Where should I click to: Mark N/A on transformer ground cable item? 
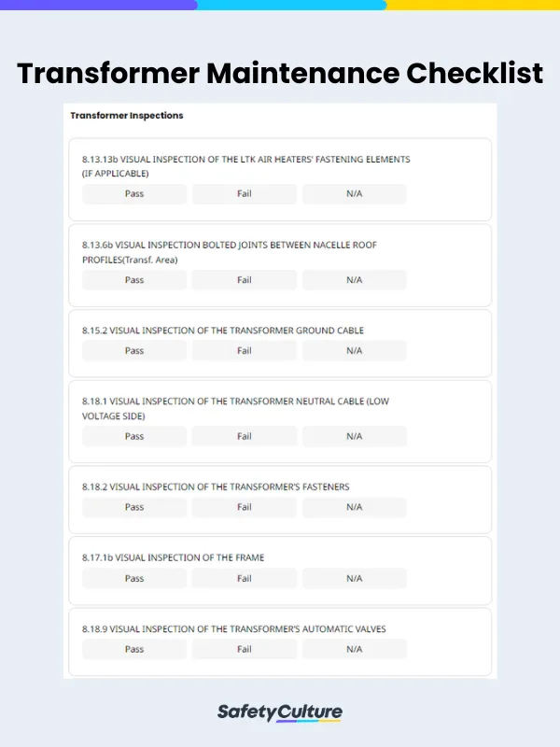[354, 350]
